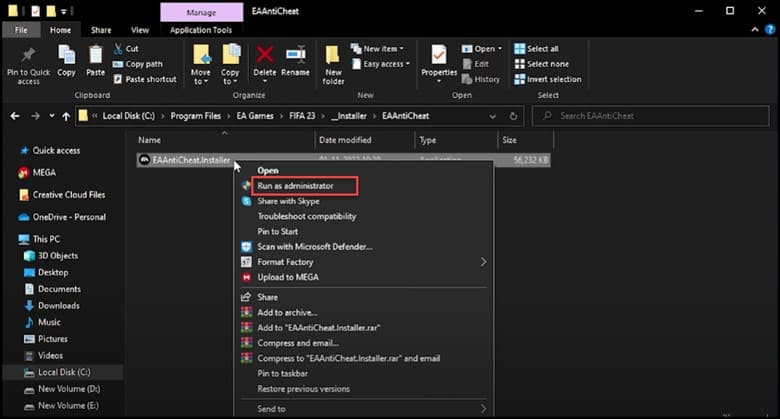
Task: Switch to the View ribbon tab
Action: 140,30
